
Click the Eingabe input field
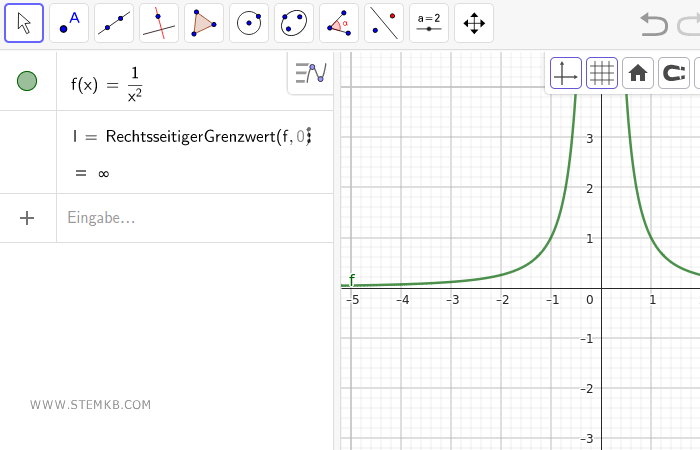click(x=190, y=218)
